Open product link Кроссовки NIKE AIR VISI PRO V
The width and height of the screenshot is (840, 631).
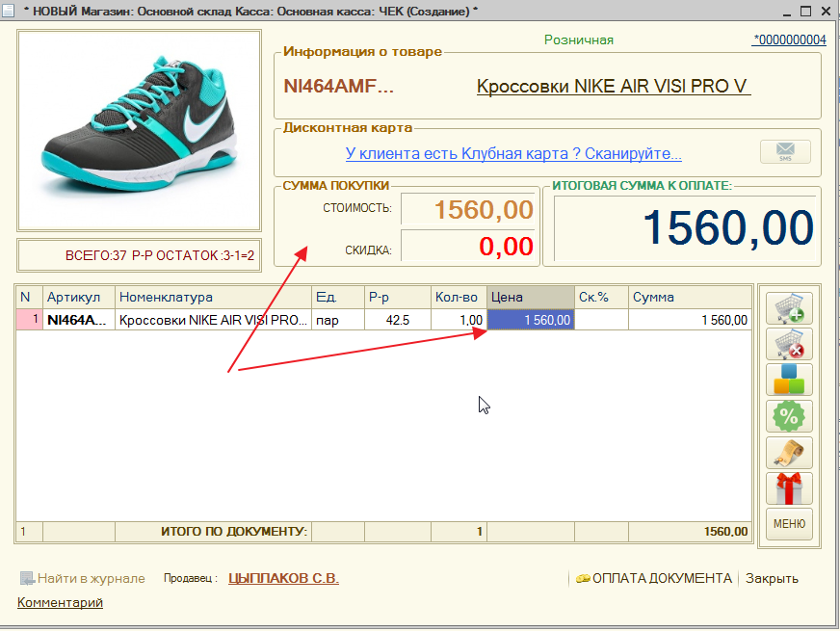614,87
